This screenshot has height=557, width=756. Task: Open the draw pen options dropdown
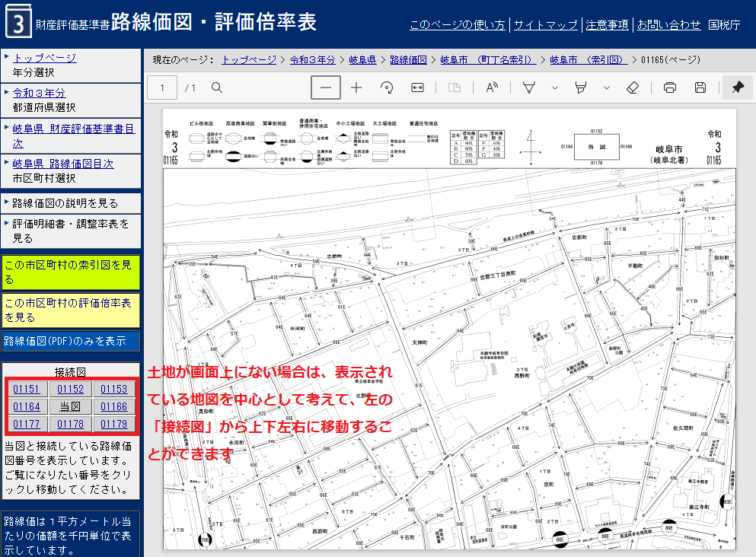(x=555, y=88)
